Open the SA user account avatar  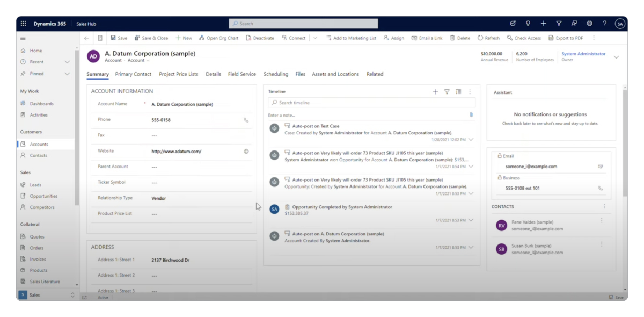point(620,24)
